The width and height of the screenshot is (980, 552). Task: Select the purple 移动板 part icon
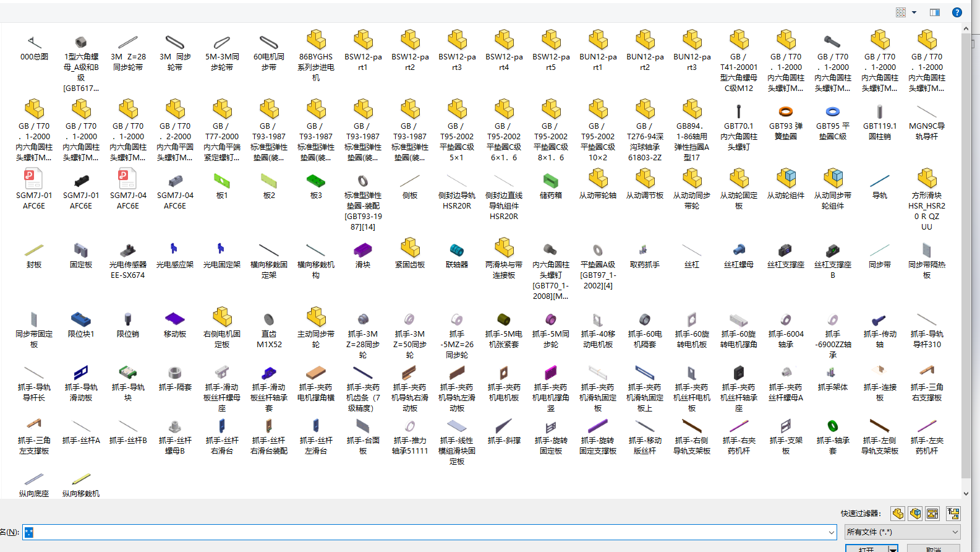tap(175, 319)
